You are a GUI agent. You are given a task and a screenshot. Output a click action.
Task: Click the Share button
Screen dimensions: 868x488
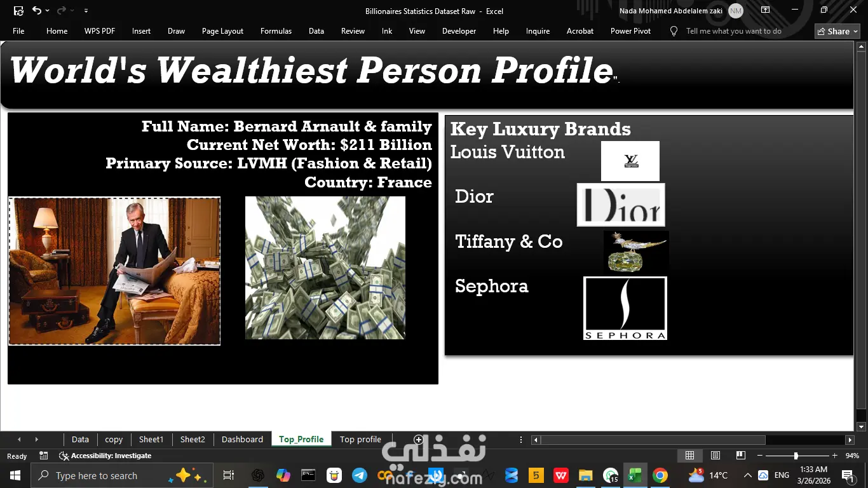click(837, 31)
